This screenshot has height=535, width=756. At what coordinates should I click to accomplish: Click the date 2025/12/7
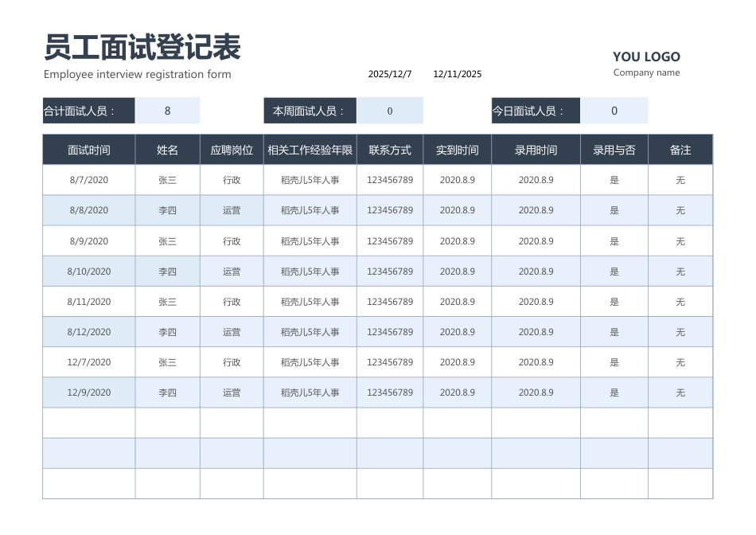tap(389, 74)
